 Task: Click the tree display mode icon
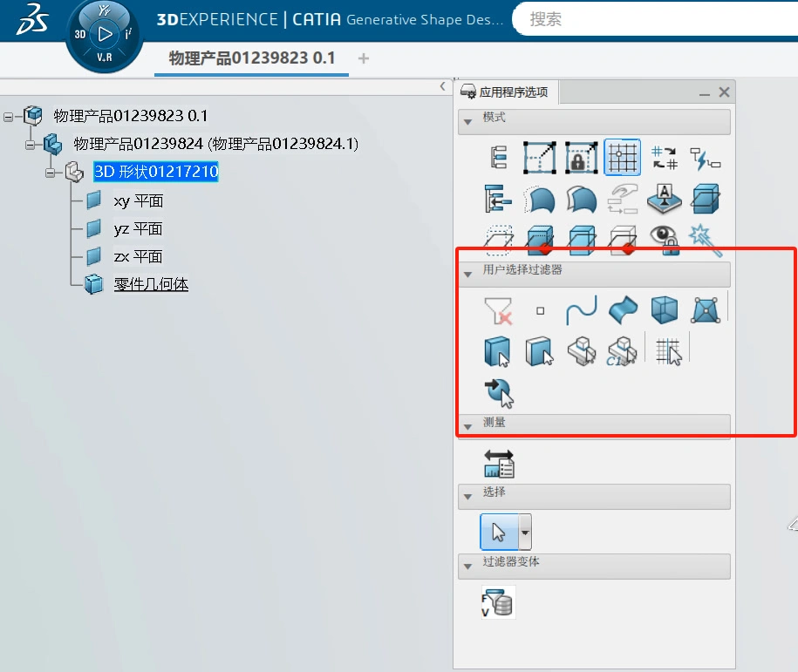[x=498, y=157]
